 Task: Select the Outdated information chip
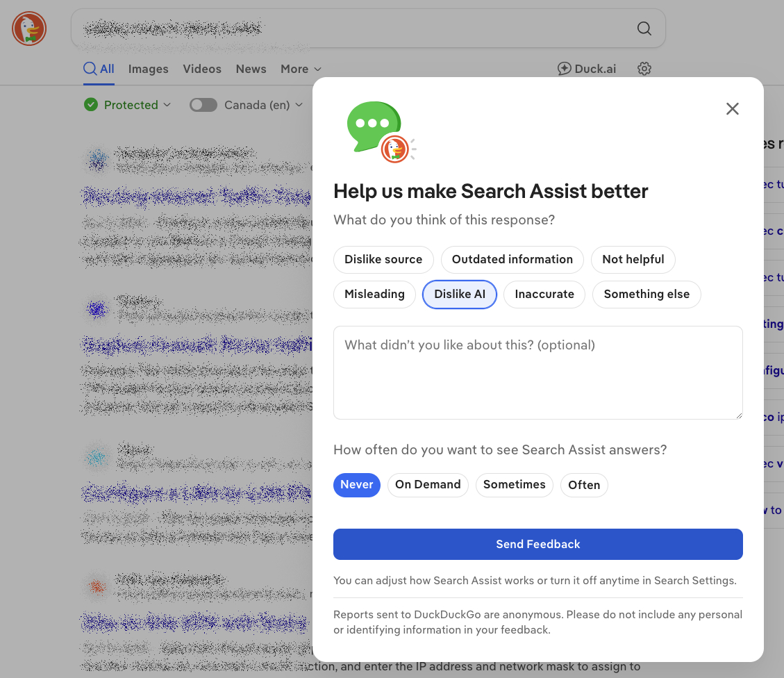point(512,259)
